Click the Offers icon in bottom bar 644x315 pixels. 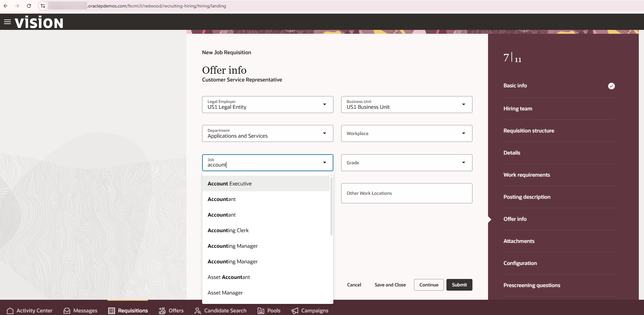162,311
